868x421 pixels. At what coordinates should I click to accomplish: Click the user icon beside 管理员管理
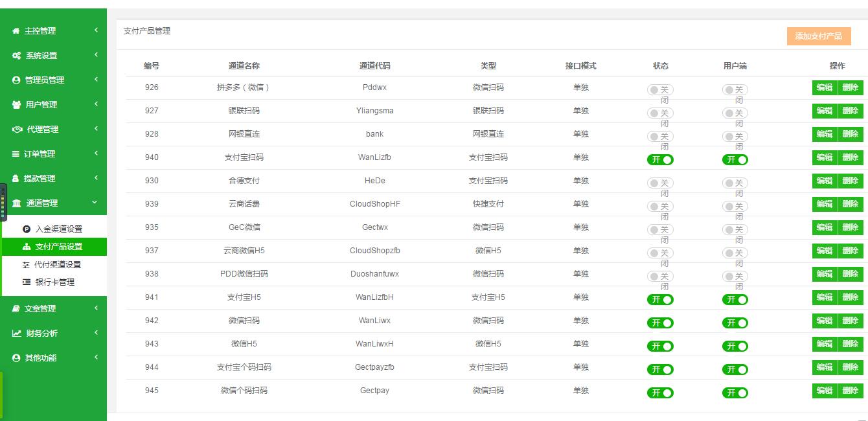point(16,80)
